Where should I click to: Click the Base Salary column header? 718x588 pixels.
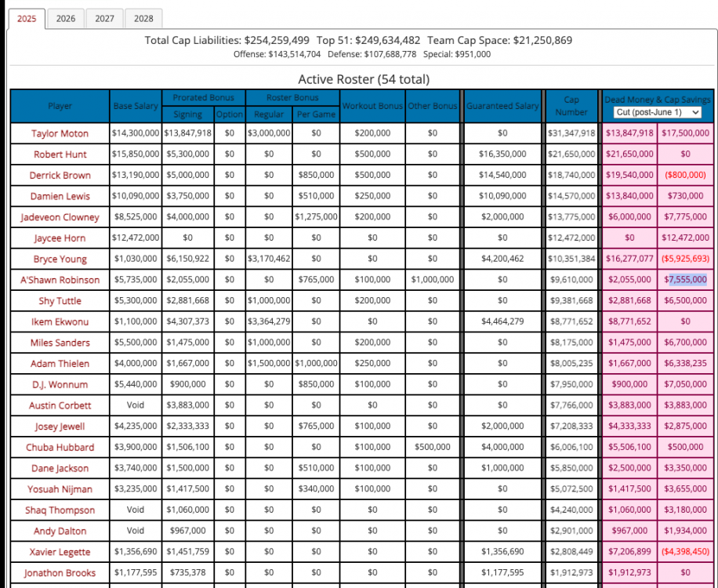(x=136, y=106)
